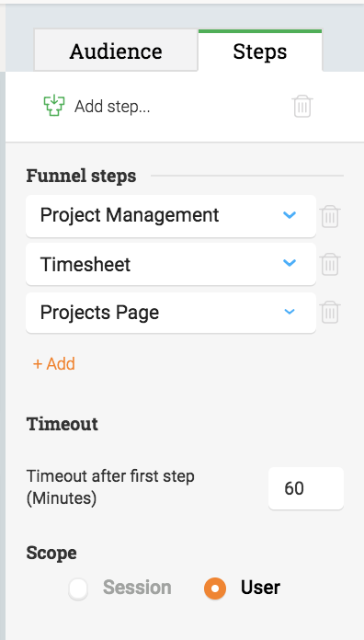Open the Project Management step box
The height and width of the screenshot is (640, 364).
tap(171, 216)
